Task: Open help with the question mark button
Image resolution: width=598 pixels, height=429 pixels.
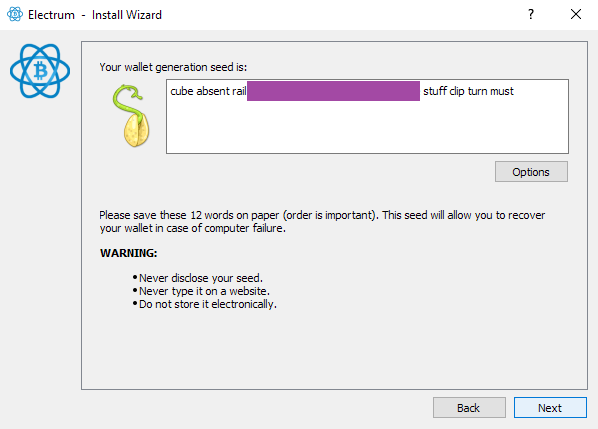Action: [530, 14]
